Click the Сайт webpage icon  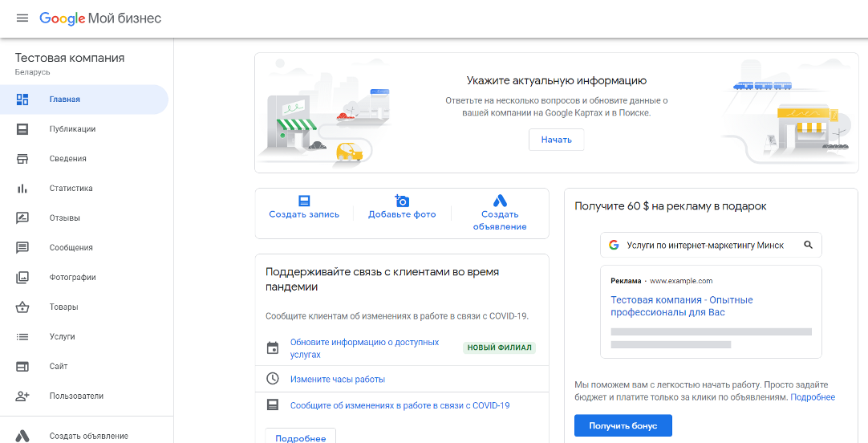22,366
